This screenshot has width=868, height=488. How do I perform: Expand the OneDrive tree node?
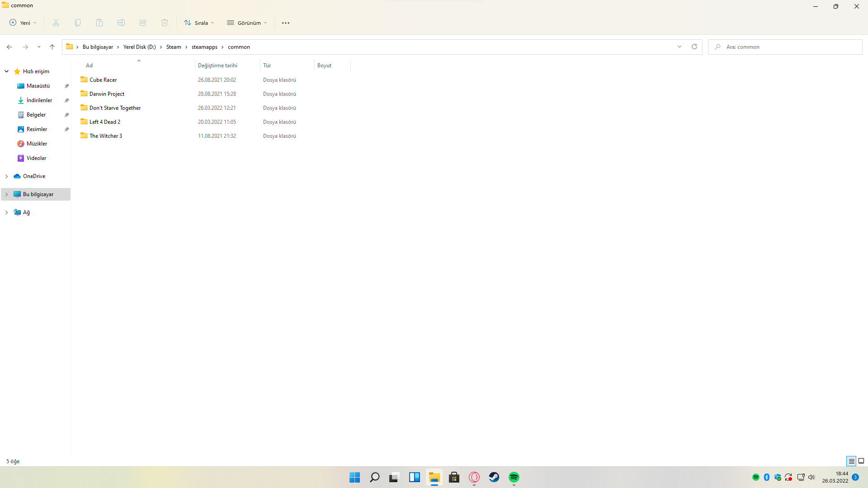[x=7, y=176]
